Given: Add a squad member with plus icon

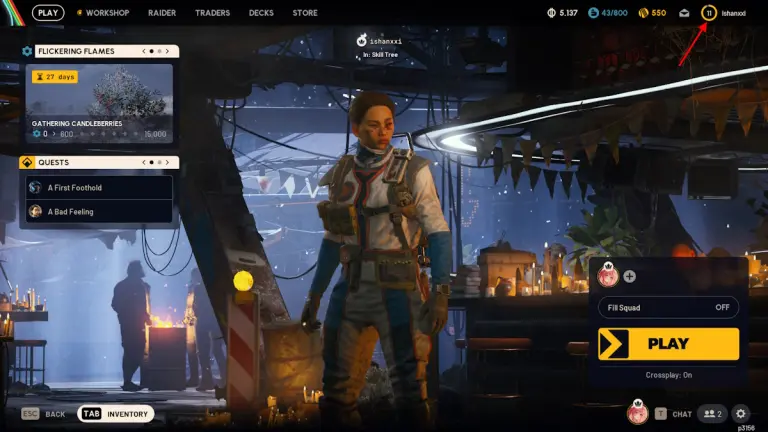Looking at the screenshot, I should [629, 277].
